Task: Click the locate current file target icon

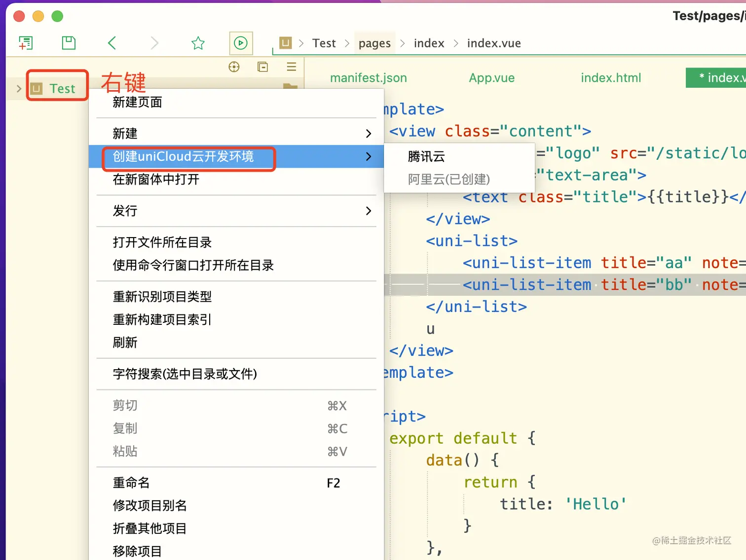Action: [x=234, y=67]
